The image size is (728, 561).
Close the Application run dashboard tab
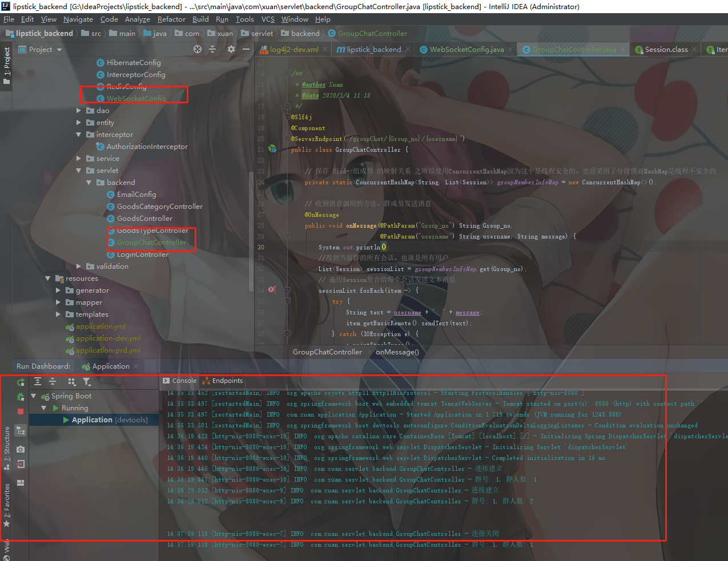[x=136, y=366]
